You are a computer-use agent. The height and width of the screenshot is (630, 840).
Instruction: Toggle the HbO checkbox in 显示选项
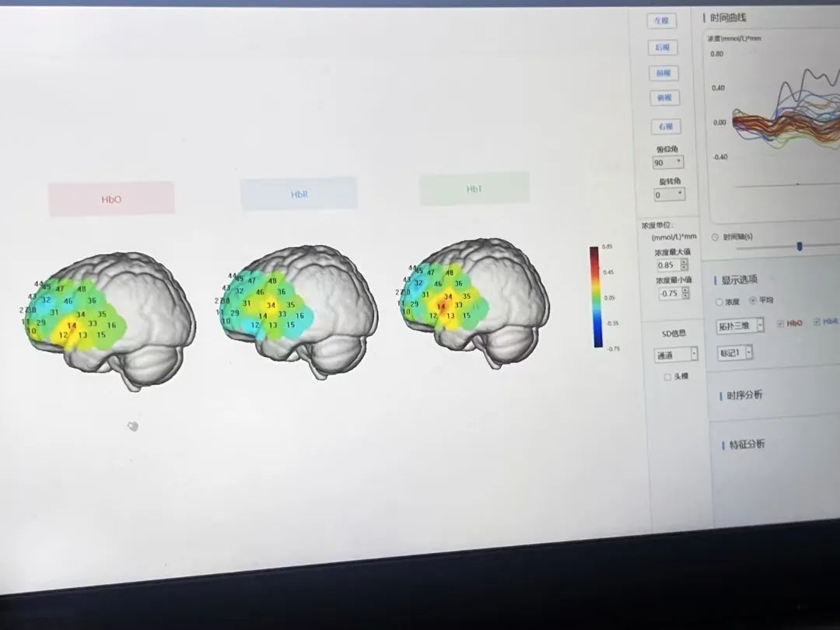tap(780, 323)
